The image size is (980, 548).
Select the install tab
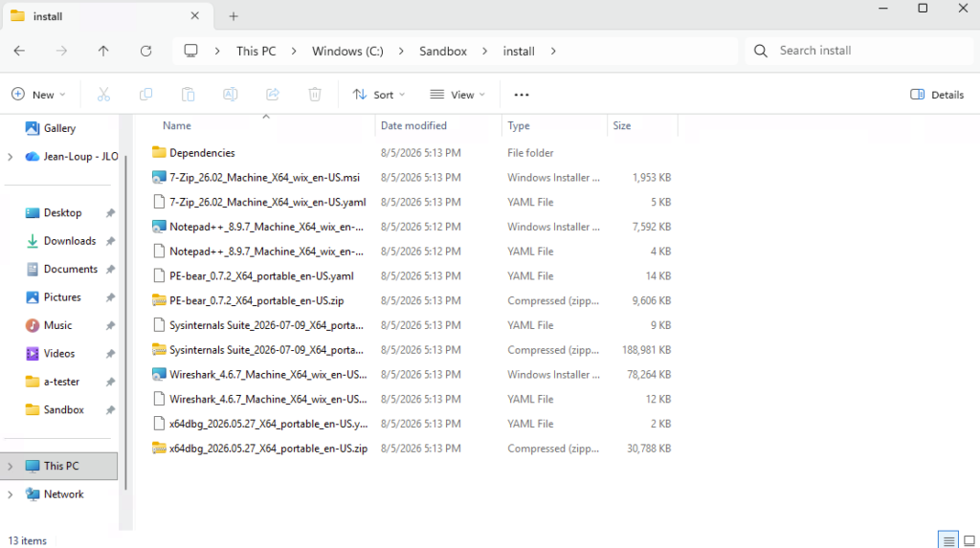(x=107, y=16)
